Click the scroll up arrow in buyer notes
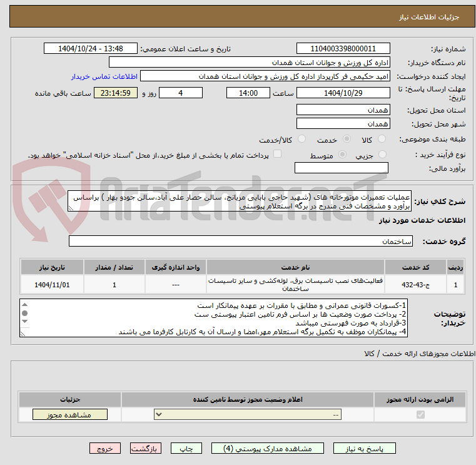476x465 pixels. [x=24, y=305]
